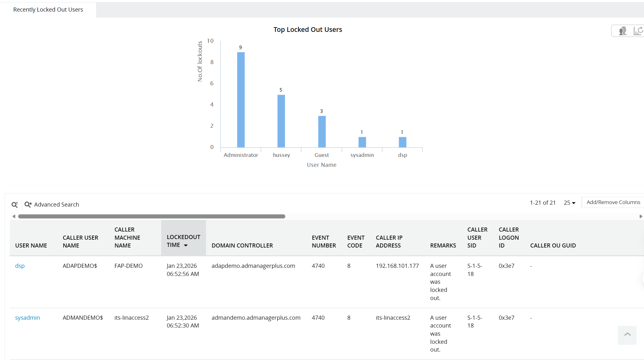Open the quick search filter icon
The height and width of the screenshot is (360, 644).
click(14, 205)
